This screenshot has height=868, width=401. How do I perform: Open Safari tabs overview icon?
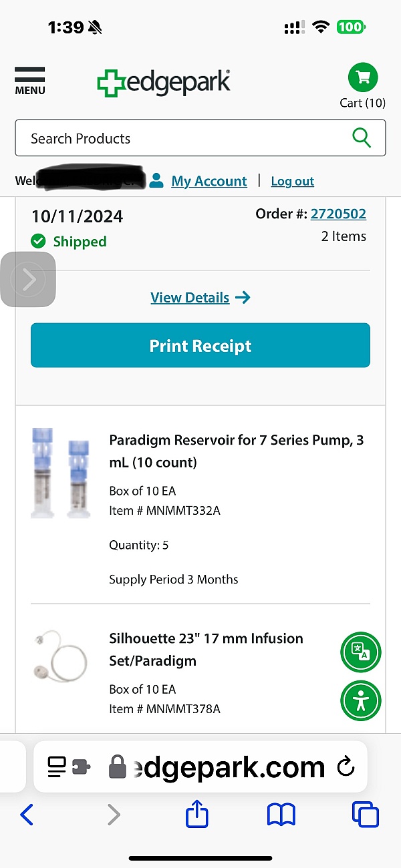coord(365,815)
